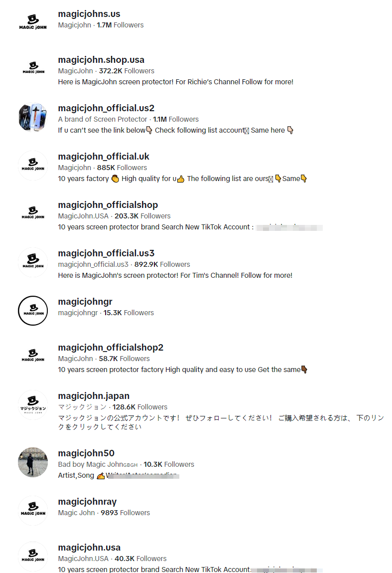Open magicjohn_officialshop avatar icon
392x573 pixels.
pos(33,213)
